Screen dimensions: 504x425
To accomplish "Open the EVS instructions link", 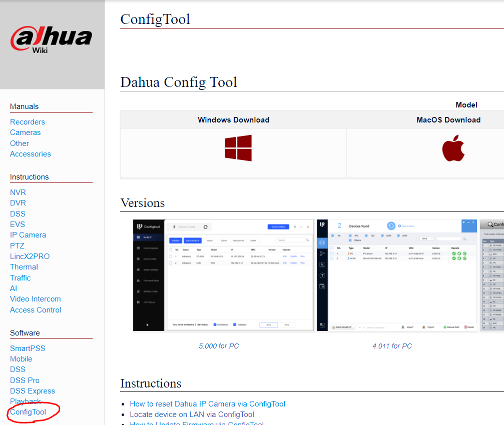I will pyautogui.click(x=18, y=224).
